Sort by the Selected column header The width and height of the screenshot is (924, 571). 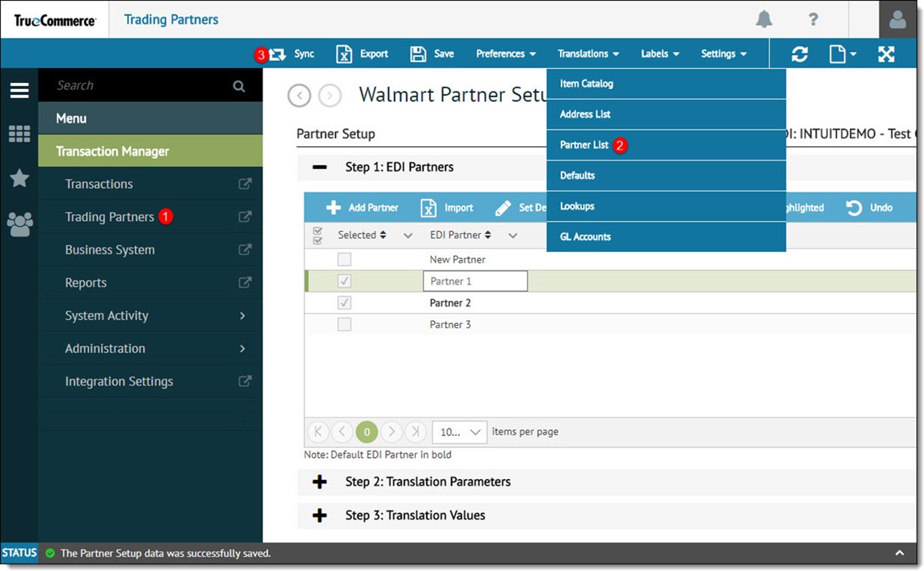click(362, 235)
